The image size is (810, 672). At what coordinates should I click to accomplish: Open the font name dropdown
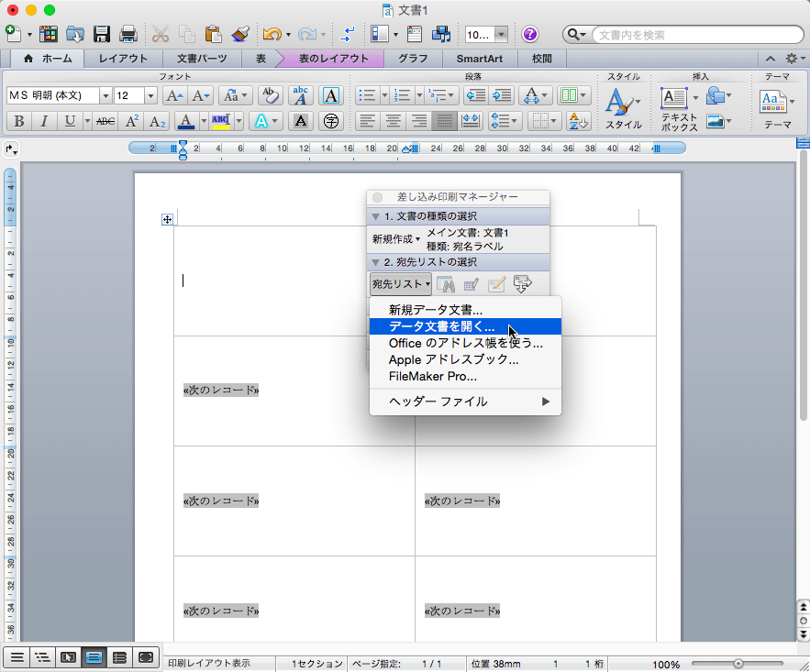click(105, 96)
